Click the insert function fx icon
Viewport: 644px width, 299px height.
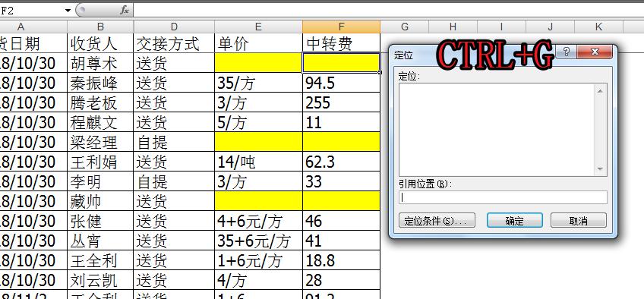125,11
